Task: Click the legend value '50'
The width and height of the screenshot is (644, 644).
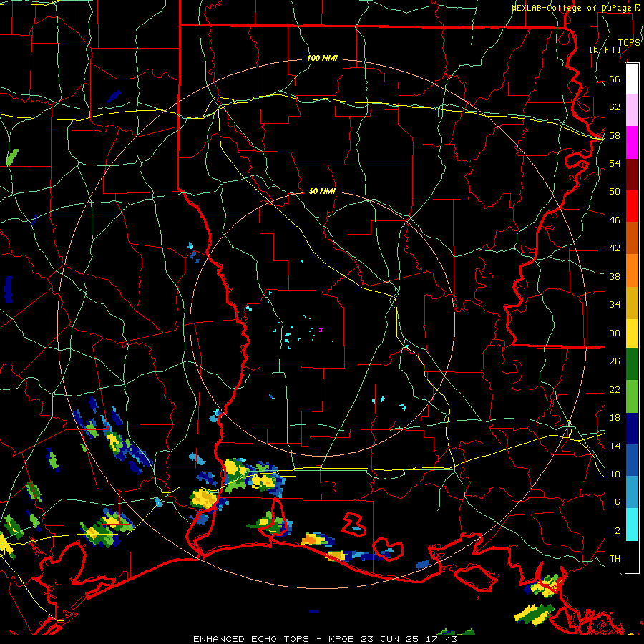Action: click(615, 191)
